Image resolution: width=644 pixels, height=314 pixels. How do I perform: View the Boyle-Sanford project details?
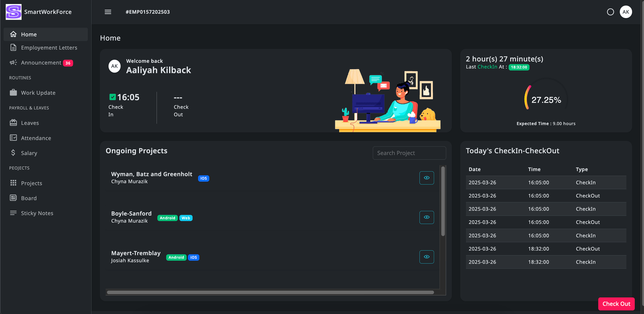(426, 217)
